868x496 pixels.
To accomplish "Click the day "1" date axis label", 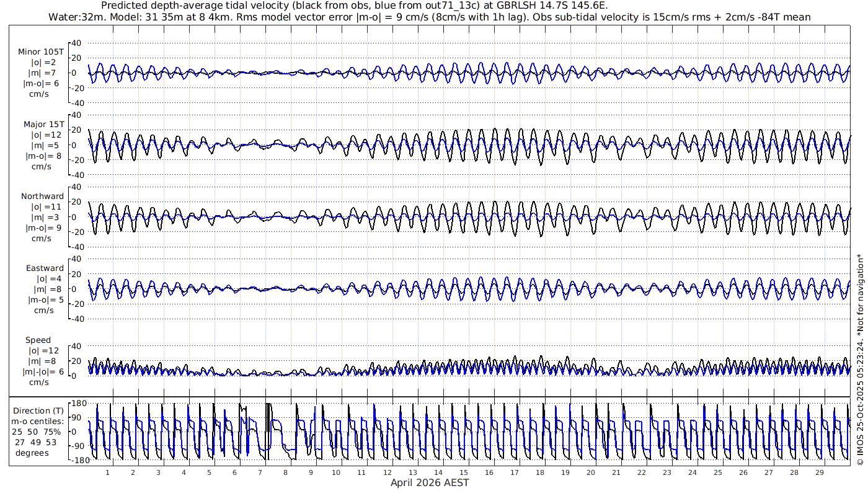I will (107, 472).
